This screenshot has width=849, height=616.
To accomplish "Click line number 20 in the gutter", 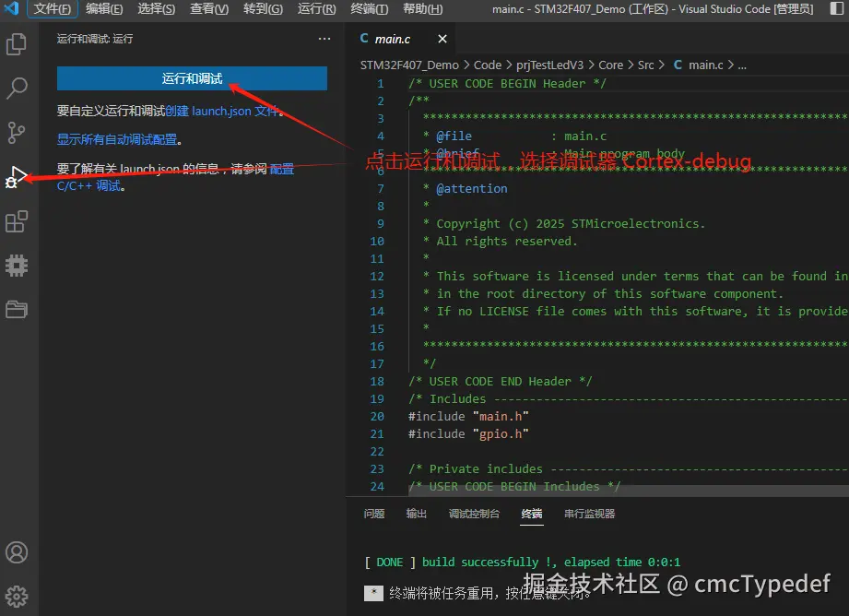I will pyautogui.click(x=377, y=417).
